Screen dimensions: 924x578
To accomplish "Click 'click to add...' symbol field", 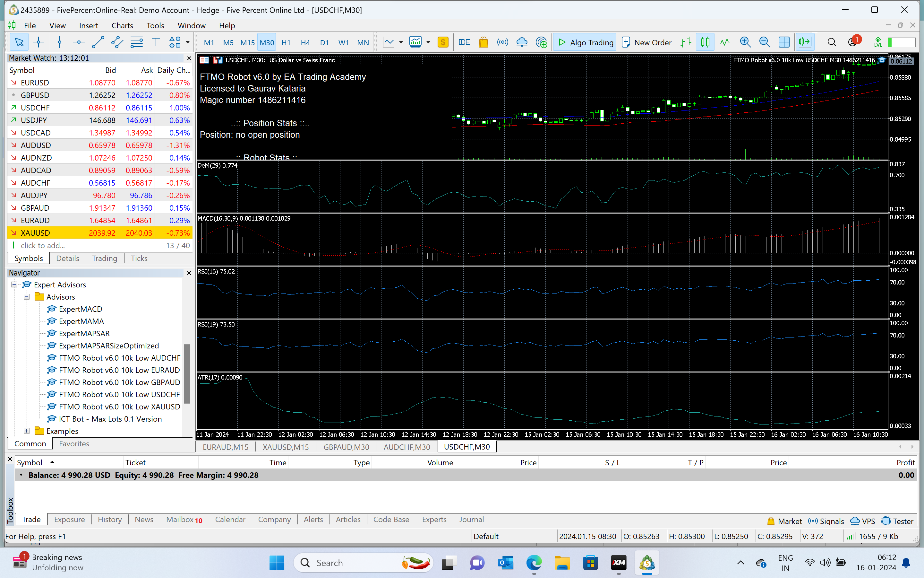I will click(x=43, y=245).
